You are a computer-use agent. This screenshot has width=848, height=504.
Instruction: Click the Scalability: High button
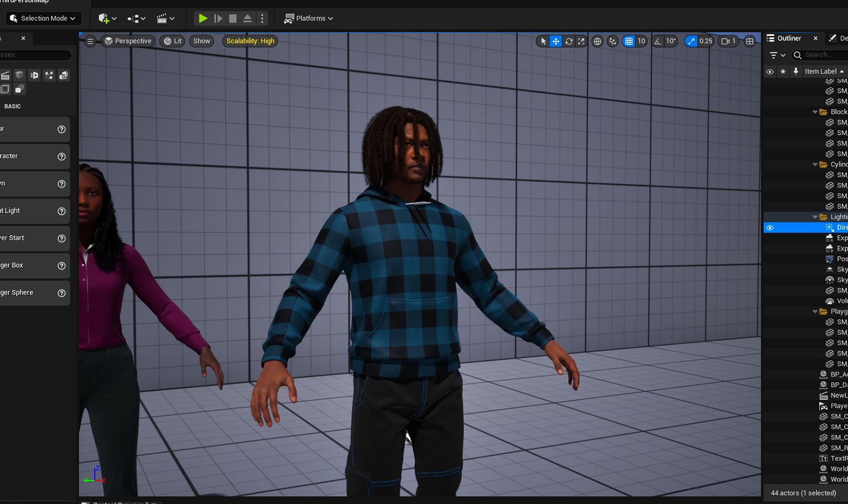click(249, 41)
